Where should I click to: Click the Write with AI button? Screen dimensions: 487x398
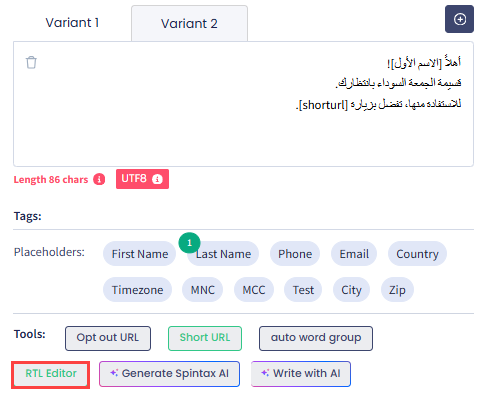pyautogui.click(x=301, y=374)
